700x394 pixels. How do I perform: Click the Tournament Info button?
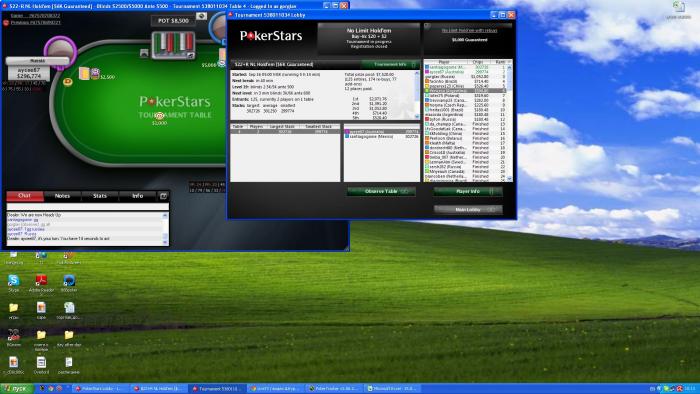[x=391, y=65]
